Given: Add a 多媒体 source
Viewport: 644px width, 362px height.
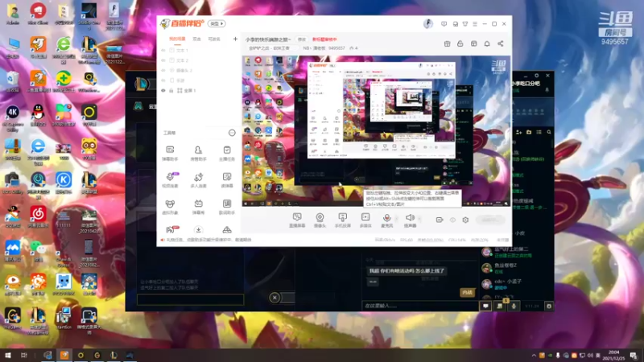Looking at the screenshot, I should tap(365, 220).
